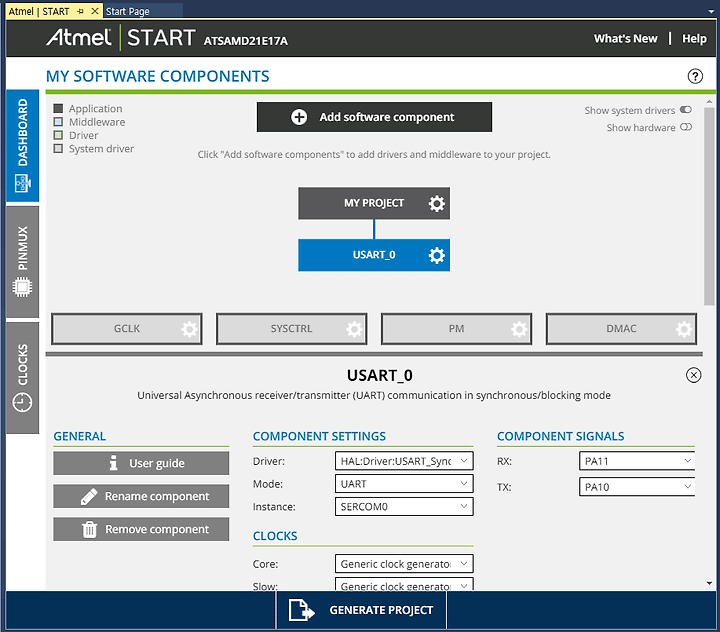This screenshot has width=720, height=632.
Task: Click the ATSAMD21E17A device name
Action: click(246, 41)
